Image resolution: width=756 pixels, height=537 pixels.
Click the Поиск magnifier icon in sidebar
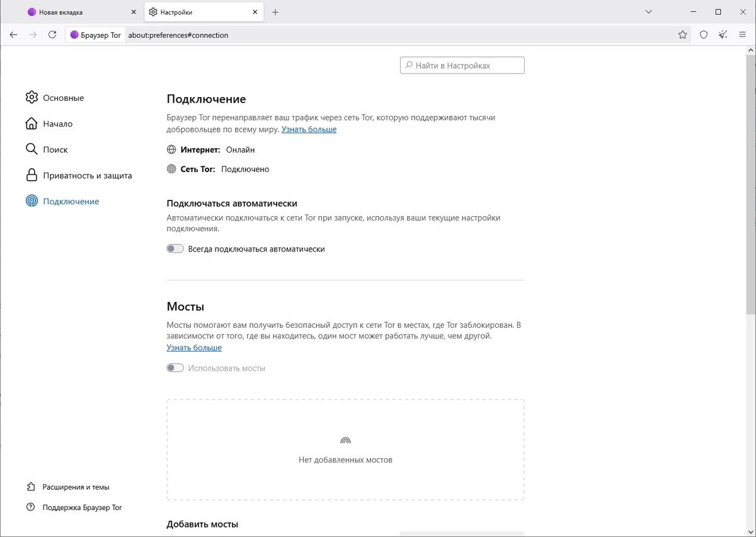pyautogui.click(x=31, y=149)
